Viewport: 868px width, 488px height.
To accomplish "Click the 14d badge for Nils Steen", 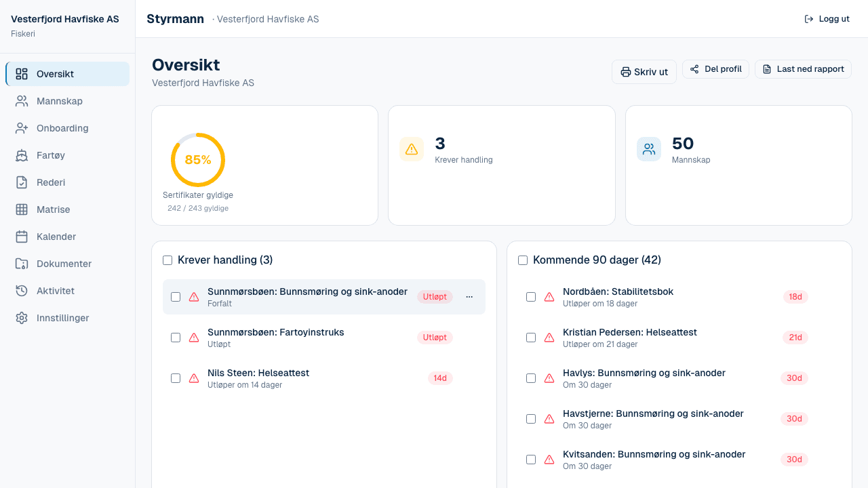I will click(440, 378).
